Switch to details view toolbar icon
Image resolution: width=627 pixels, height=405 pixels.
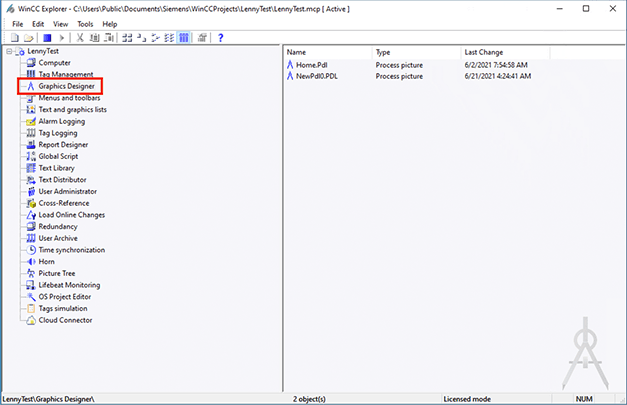click(170, 38)
